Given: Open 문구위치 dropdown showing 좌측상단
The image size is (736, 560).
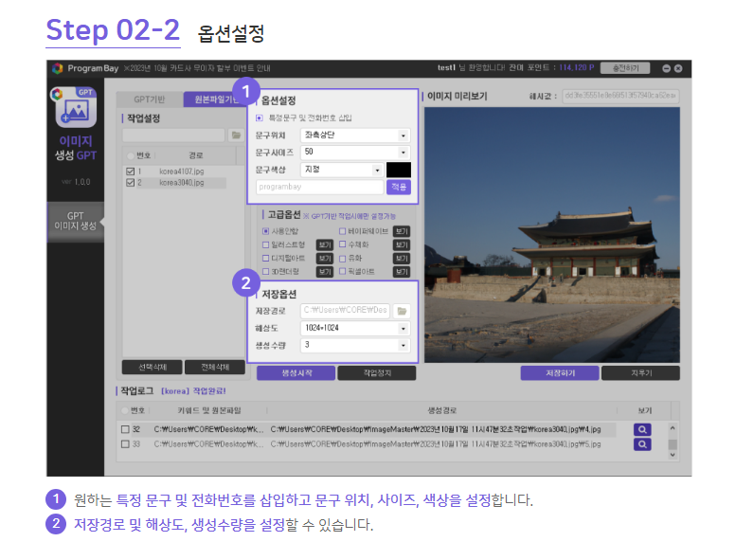Looking at the screenshot, I should coord(355,135).
